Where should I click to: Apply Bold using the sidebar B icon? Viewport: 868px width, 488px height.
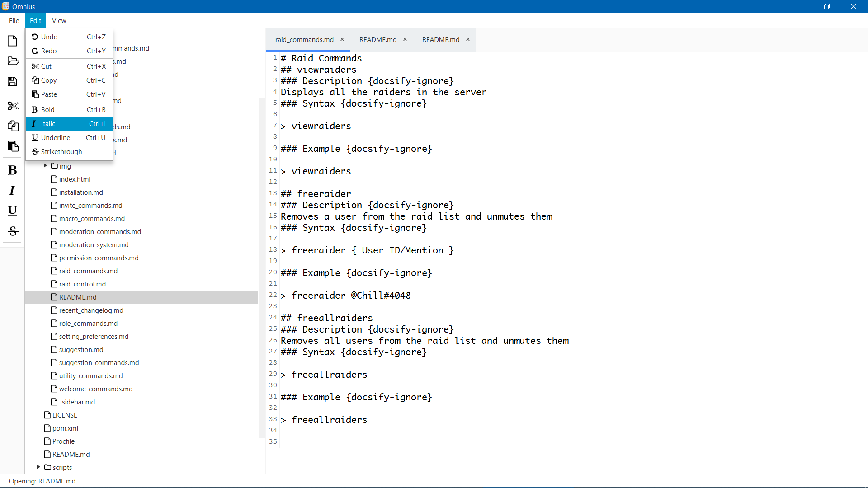pos(13,170)
